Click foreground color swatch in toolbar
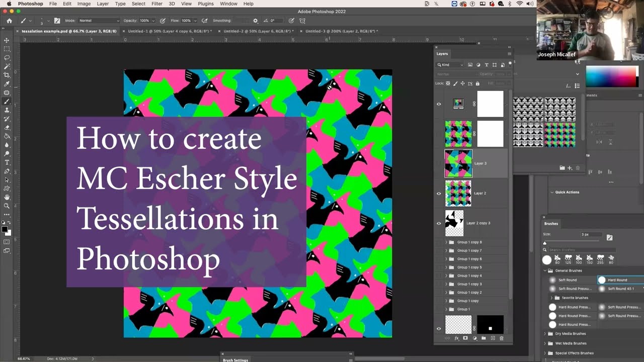This screenshot has width=644, height=362. pos(5,229)
